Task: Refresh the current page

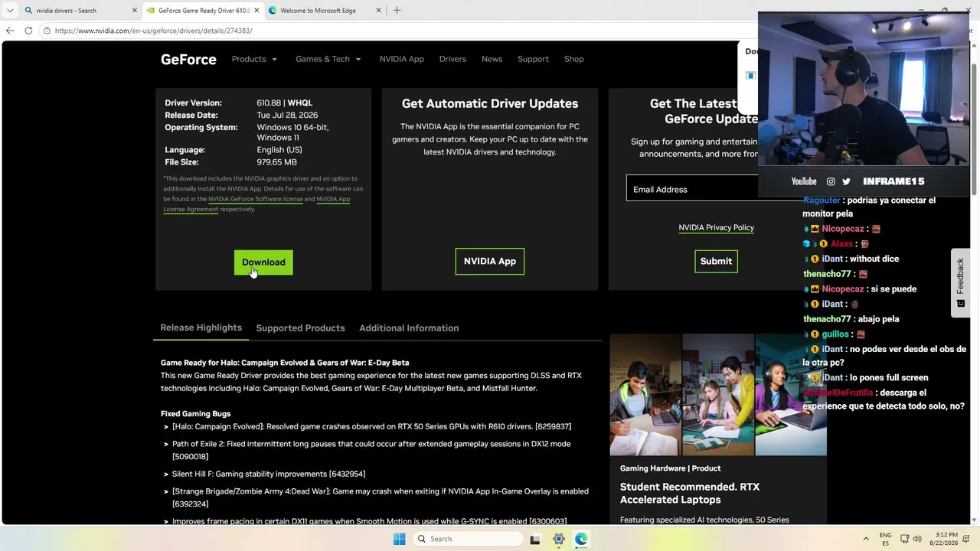Action: (28, 31)
